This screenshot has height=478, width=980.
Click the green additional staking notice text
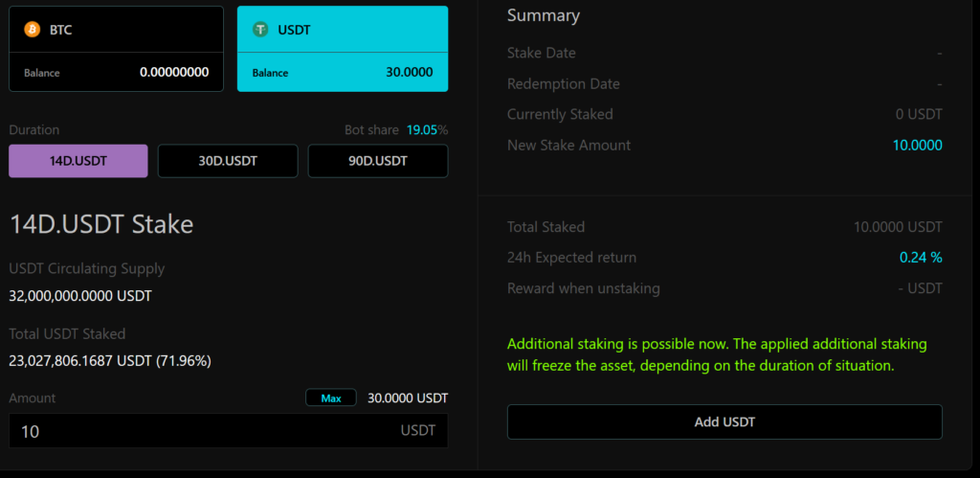point(717,354)
